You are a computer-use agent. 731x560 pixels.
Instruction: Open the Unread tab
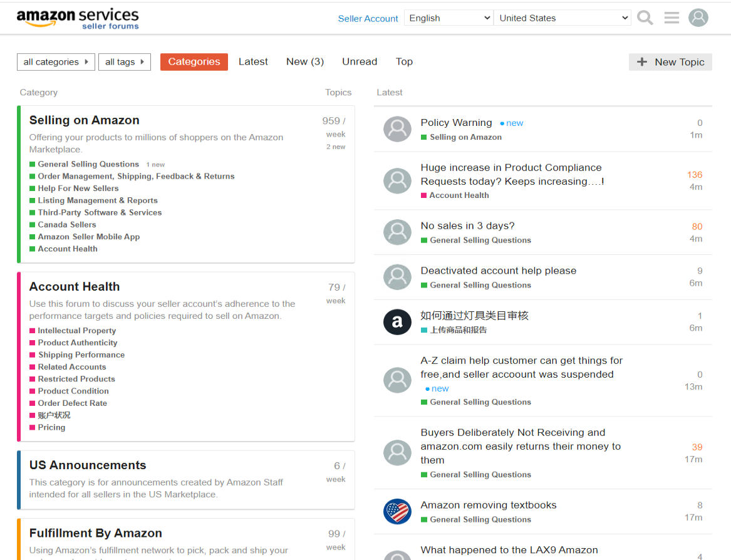(360, 61)
